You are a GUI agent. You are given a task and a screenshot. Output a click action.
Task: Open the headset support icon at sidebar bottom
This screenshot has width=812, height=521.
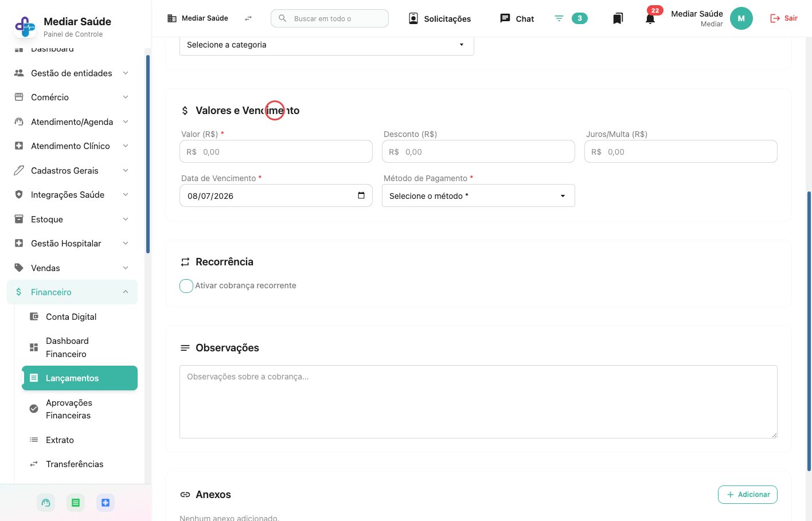pos(46,503)
